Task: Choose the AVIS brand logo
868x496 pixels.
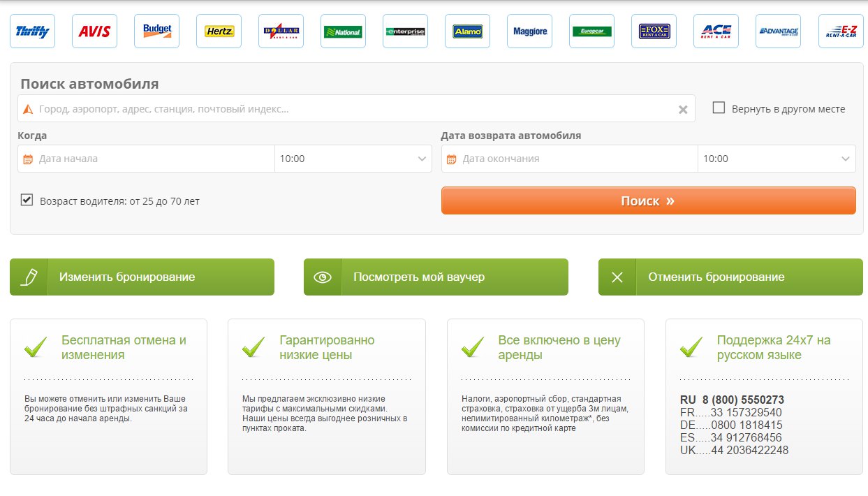Action: (95, 31)
